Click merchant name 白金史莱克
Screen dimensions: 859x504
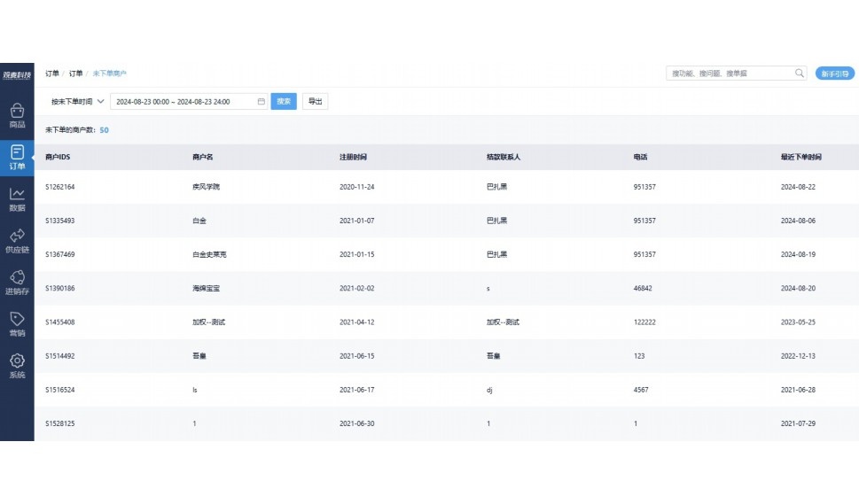coord(209,254)
